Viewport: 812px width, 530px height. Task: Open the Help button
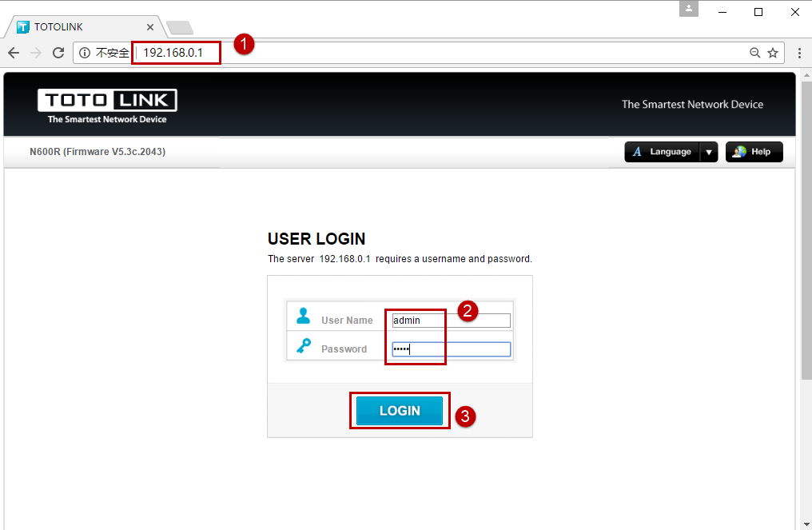754,152
